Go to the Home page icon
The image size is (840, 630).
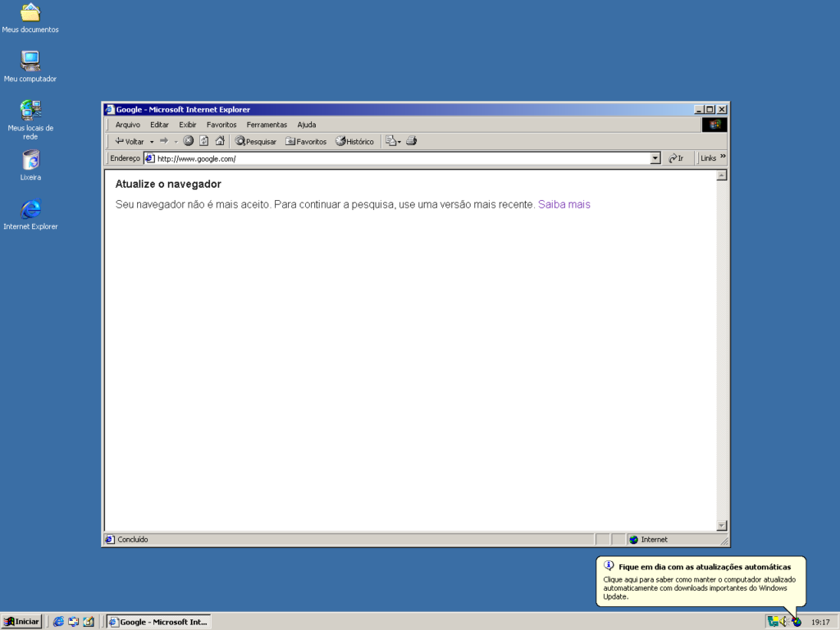(x=220, y=141)
